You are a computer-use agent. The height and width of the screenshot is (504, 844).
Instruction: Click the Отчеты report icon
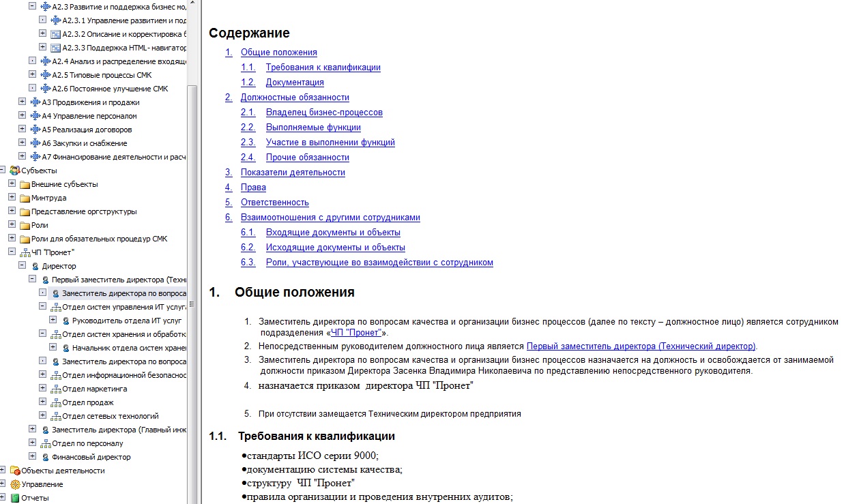click(x=14, y=498)
